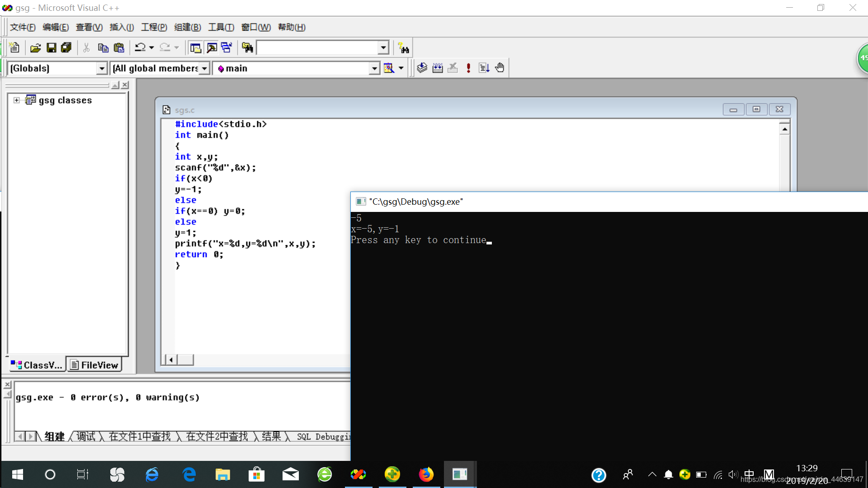Open the main function dropdown
Screen dimensions: 868x488
tap(374, 68)
